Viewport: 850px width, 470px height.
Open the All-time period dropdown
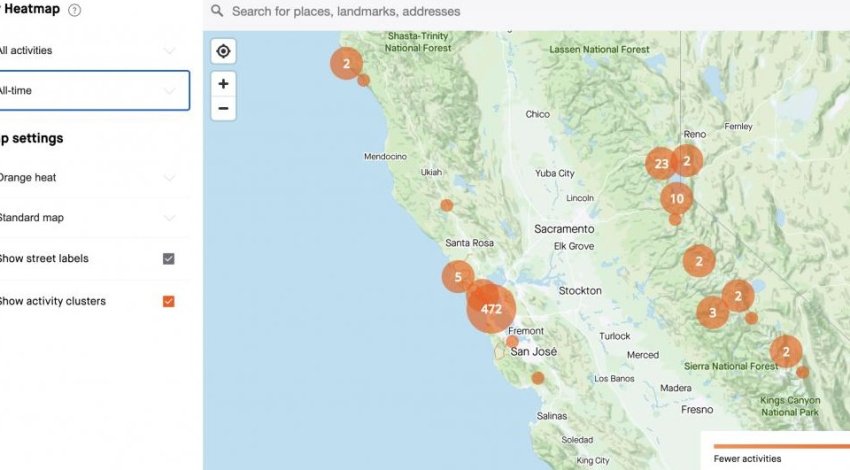[x=92, y=90]
